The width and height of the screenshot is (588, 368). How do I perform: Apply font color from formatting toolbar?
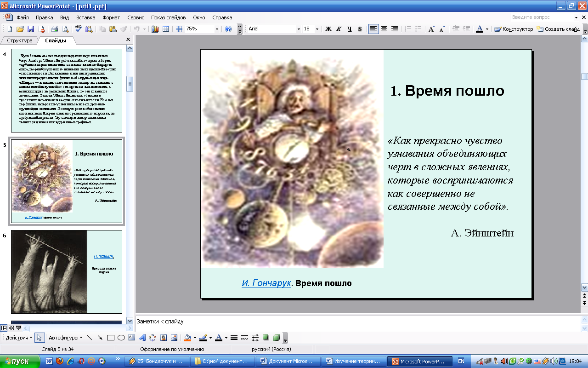[x=480, y=29]
